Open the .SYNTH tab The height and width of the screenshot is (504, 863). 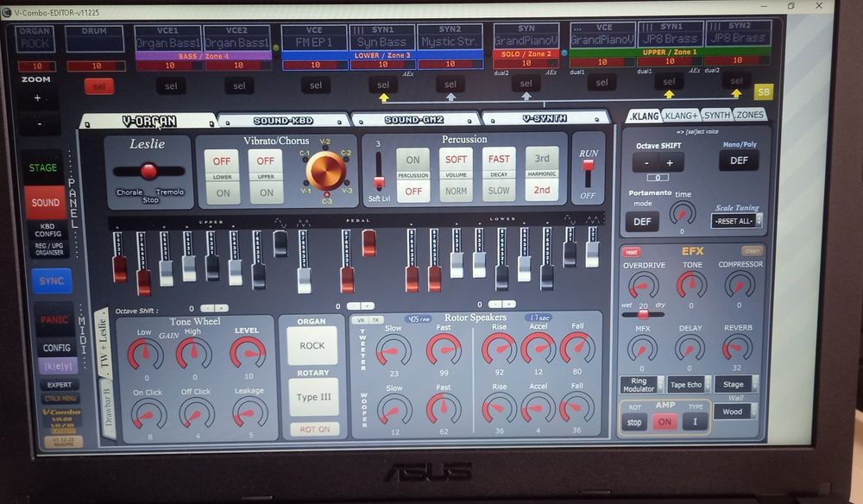tap(716, 115)
